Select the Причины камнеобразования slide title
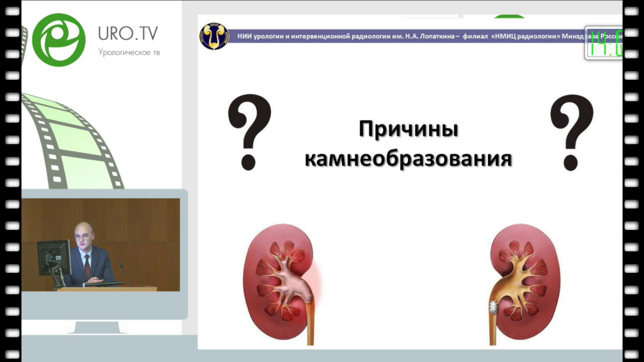Viewport: 644px width, 362px height. pos(408,145)
